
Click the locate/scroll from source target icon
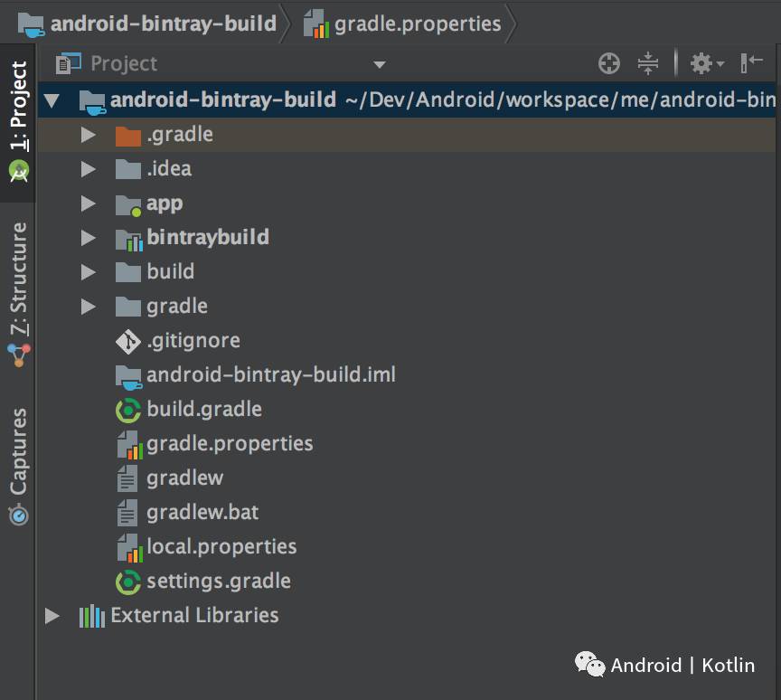coord(608,64)
